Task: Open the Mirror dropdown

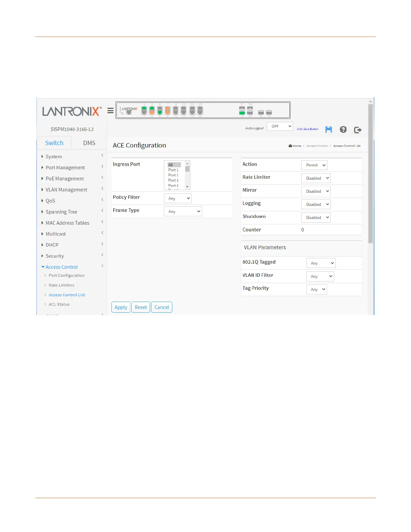Action: point(316,191)
